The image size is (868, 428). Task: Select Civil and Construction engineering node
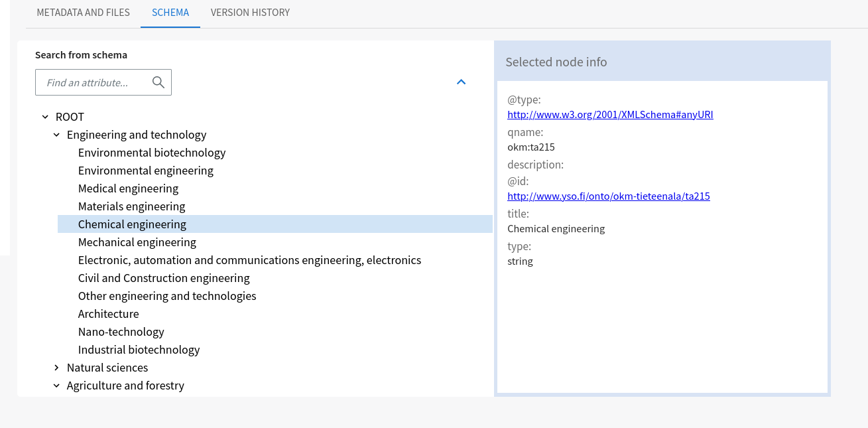click(164, 278)
